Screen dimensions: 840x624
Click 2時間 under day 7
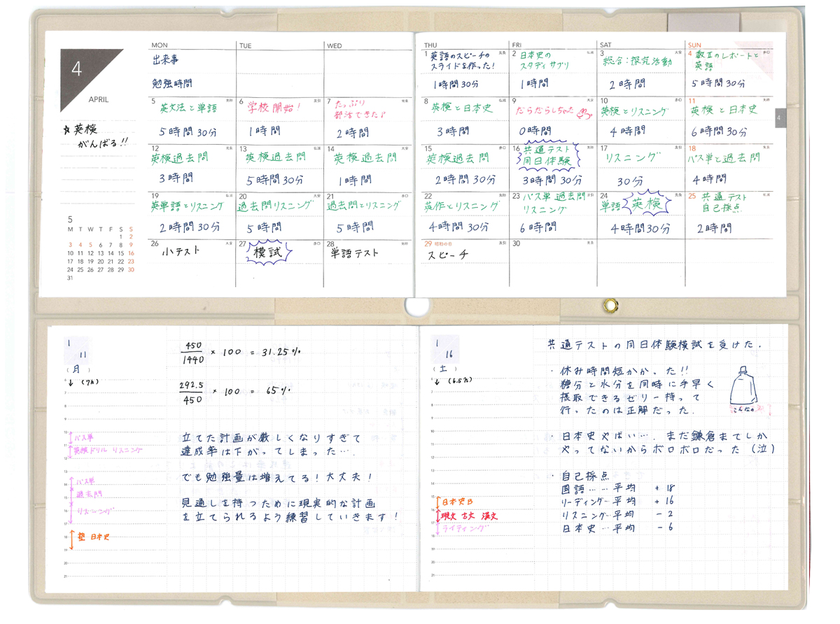[351, 133]
